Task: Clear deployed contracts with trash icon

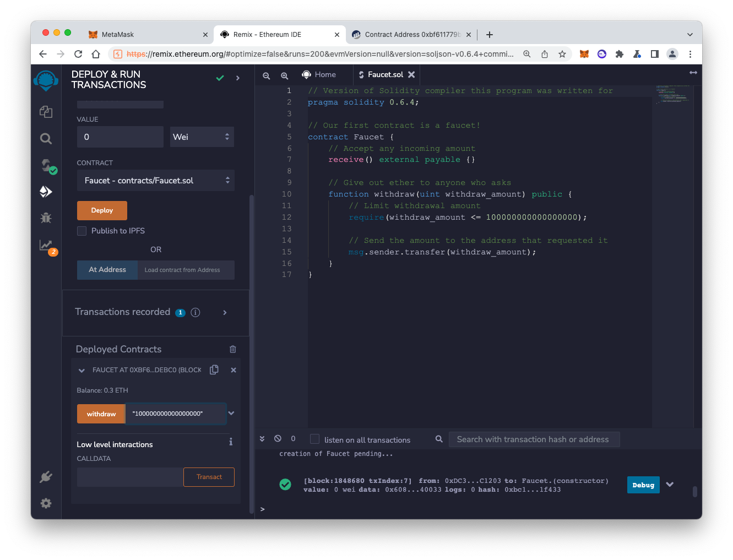Action: [x=233, y=349]
